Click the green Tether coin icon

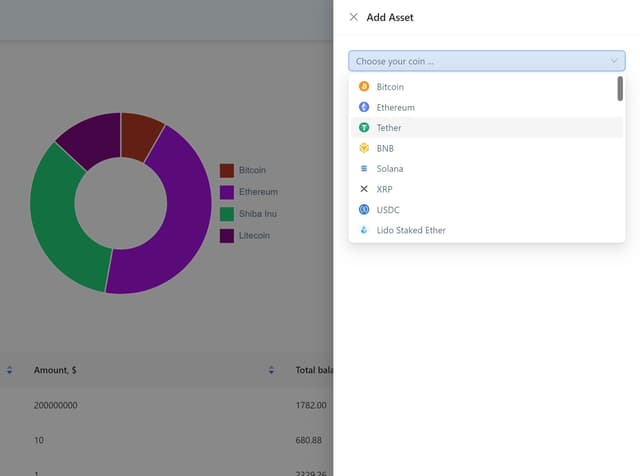[x=364, y=128]
